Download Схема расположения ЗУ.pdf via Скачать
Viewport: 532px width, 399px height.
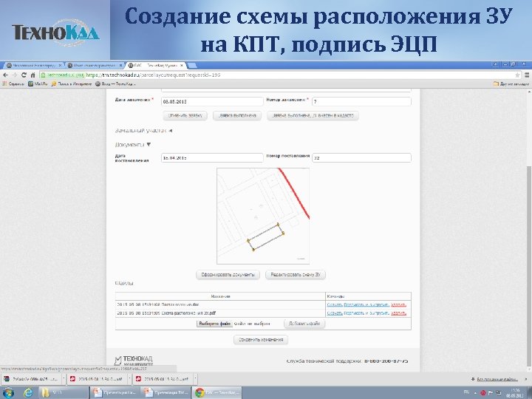335,313
